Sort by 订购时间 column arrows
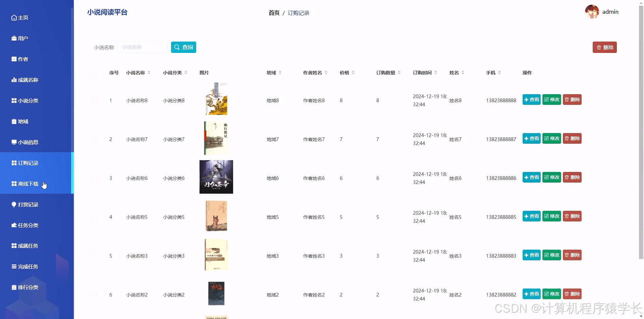This screenshot has height=319, width=644. (x=436, y=73)
